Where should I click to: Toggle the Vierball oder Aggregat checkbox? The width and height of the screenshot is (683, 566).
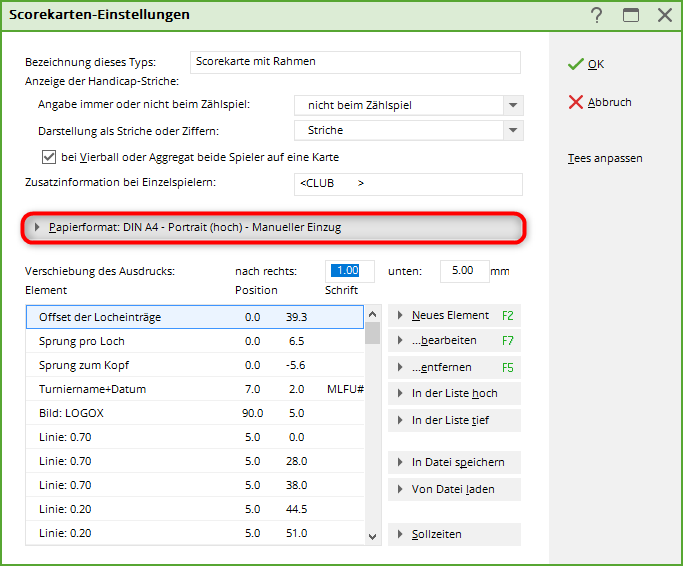point(49,157)
